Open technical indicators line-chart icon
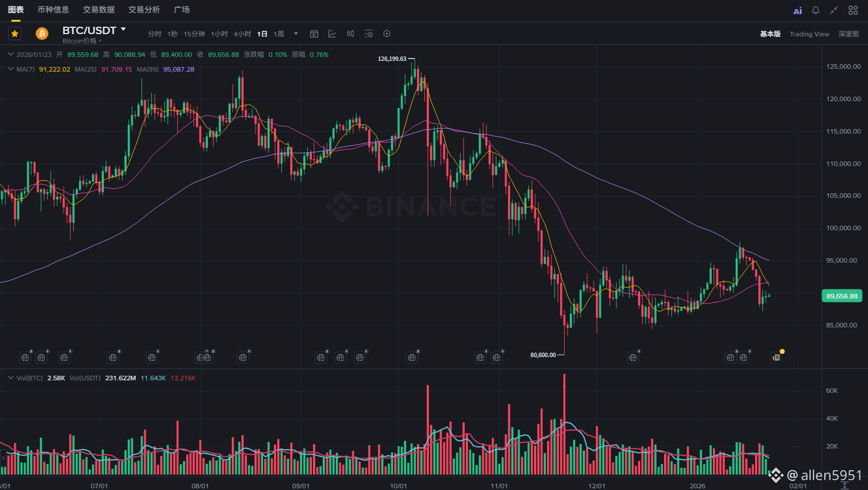This screenshot has width=868, height=490. coord(332,34)
